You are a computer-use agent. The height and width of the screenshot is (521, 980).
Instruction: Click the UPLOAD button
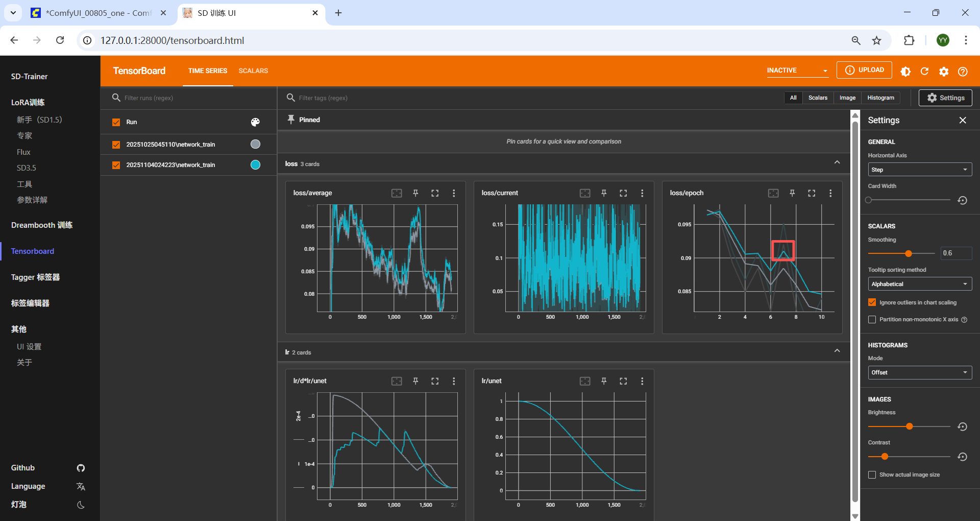[864, 70]
